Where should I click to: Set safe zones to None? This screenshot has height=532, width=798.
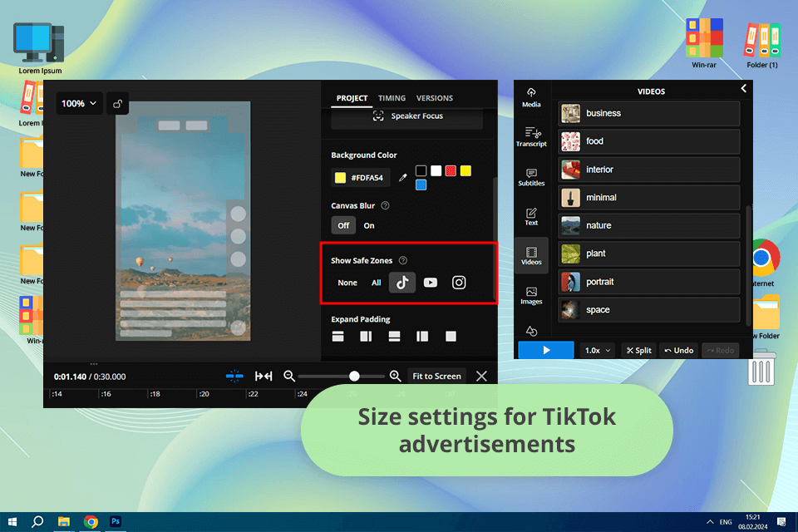pos(347,283)
